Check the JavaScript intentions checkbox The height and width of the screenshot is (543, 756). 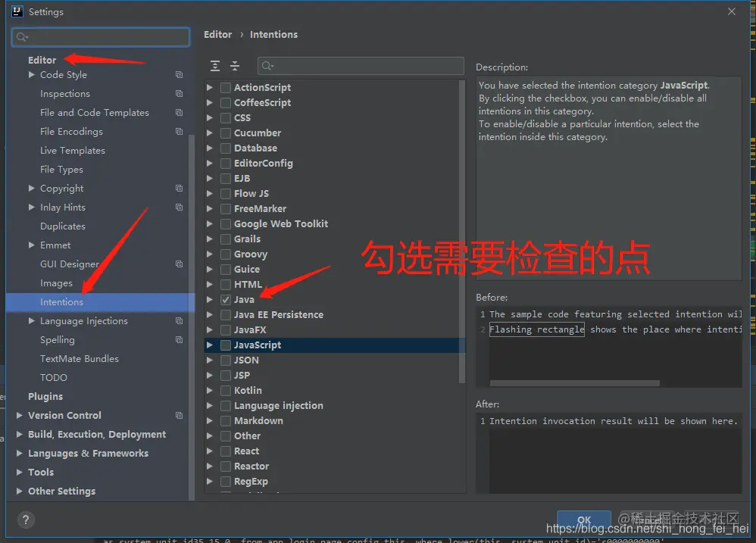pyautogui.click(x=225, y=345)
